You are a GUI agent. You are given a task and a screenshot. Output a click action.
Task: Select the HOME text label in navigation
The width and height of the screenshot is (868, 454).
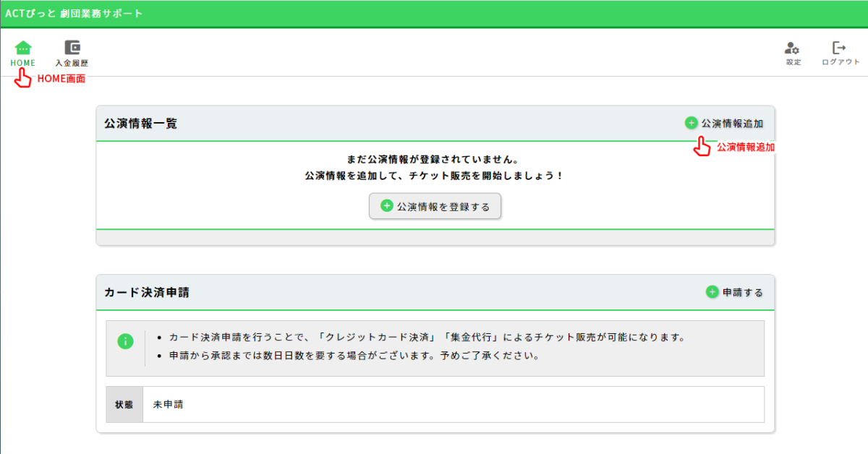coord(23,63)
